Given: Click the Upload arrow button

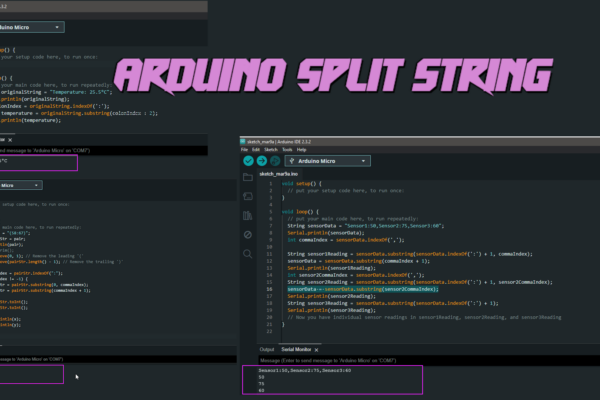Looking at the screenshot, I should tap(262, 161).
